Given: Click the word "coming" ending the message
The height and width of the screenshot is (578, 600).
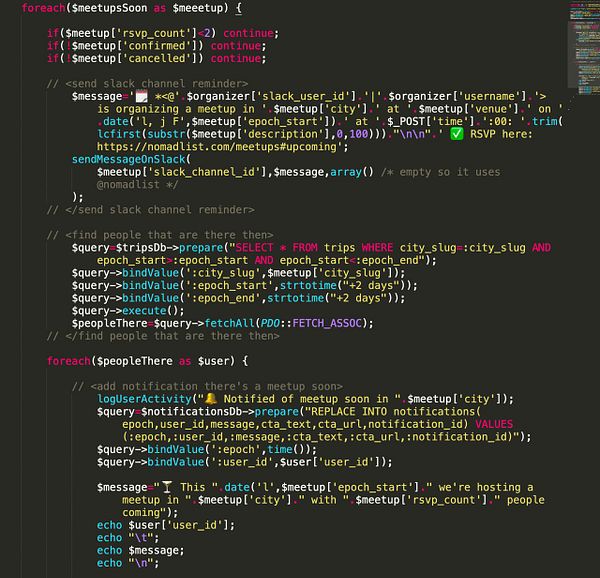Looking at the screenshot, I should coord(141,513).
